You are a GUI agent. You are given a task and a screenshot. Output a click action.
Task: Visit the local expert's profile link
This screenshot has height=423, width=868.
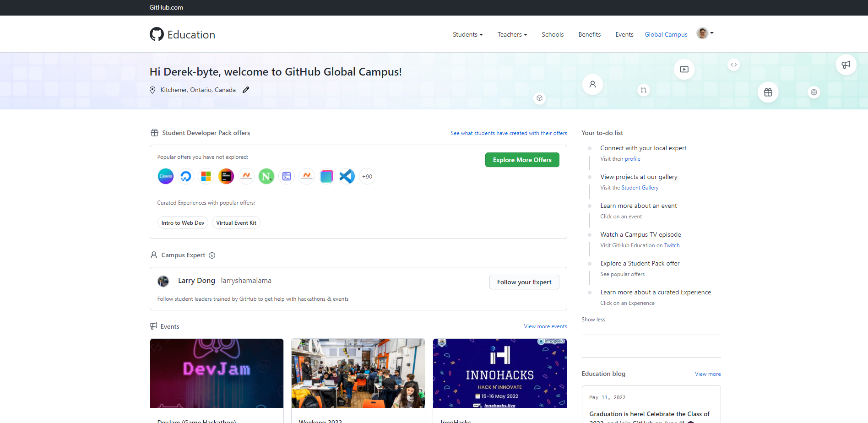(633, 159)
